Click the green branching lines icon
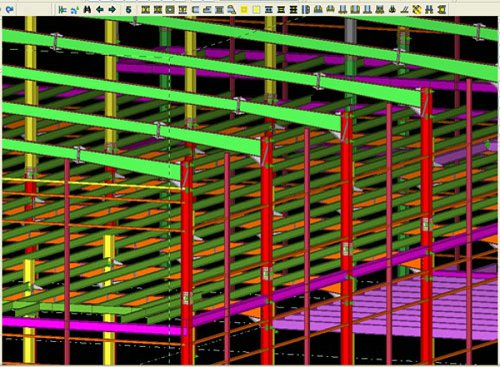500x367 pixels. (62, 10)
